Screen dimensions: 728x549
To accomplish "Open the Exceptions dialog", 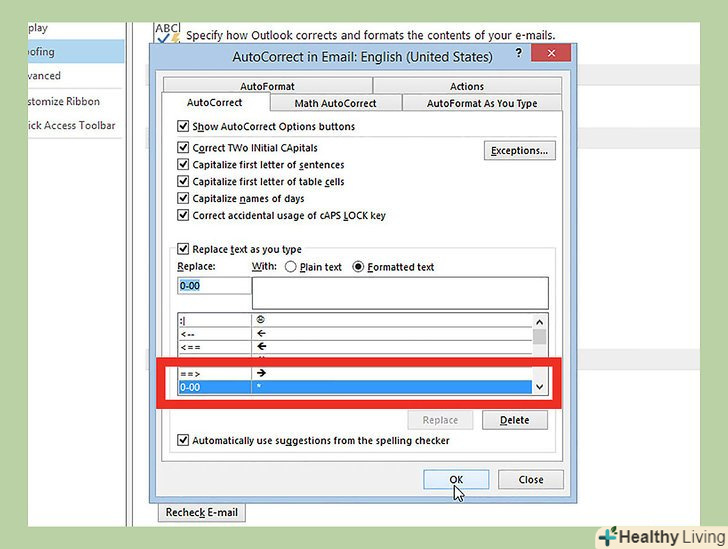I will (x=520, y=150).
